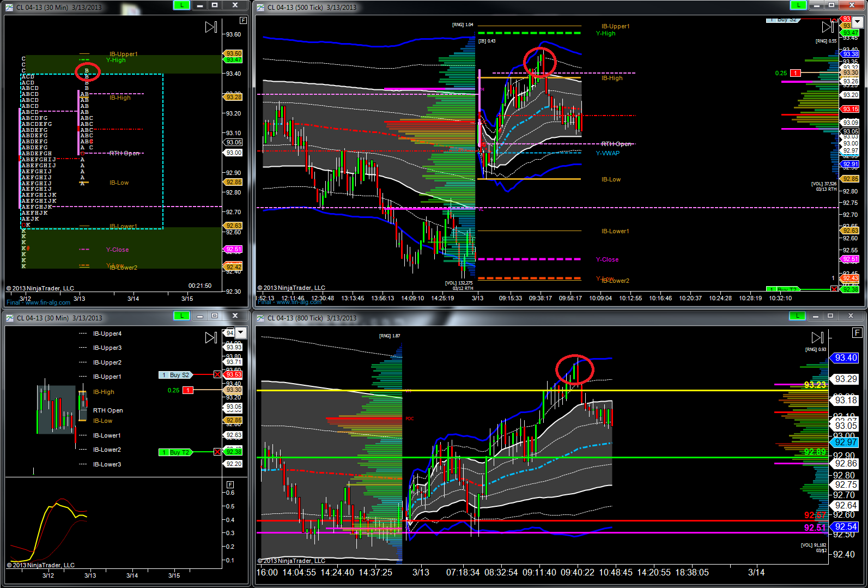Open www.fin-alg.com link under the 500 Tick chart
The height and width of the screenshot is (588, 868).
pyautogui.click(x=299, y=302)
